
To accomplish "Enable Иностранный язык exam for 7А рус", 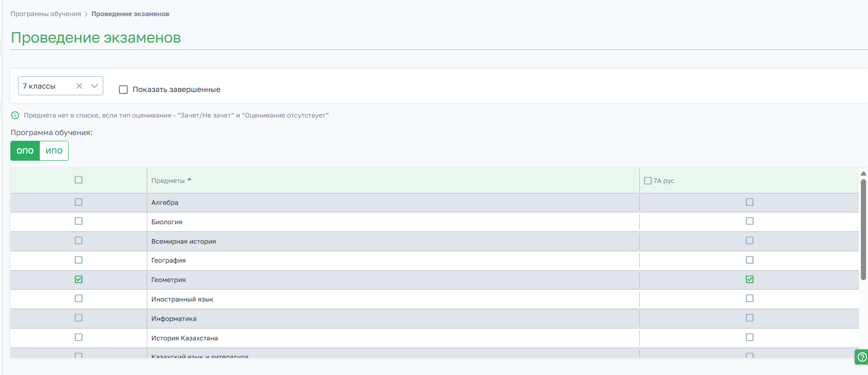I will 750,298.
